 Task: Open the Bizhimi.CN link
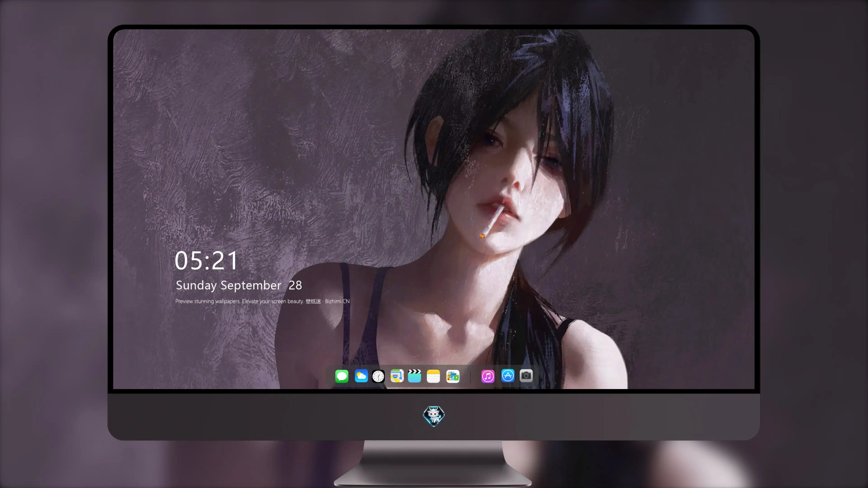coord(337,301)
